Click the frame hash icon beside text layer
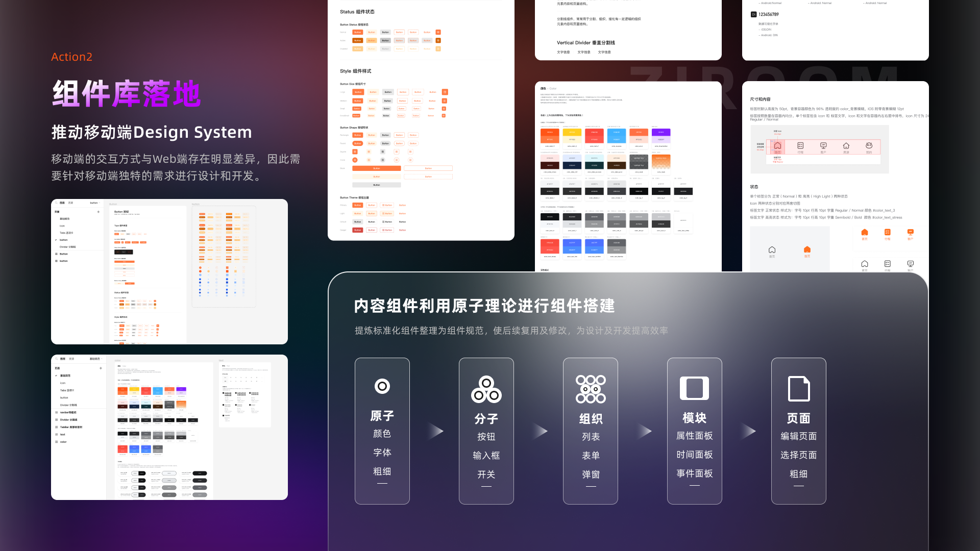980x551 pixels. tap(57, 434)
